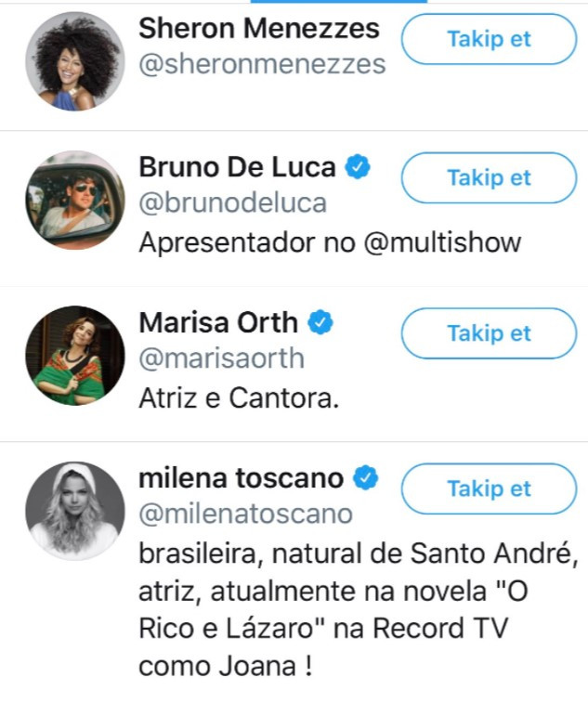Follow Sheron Menezzes with Takip et

coord(489,39)
